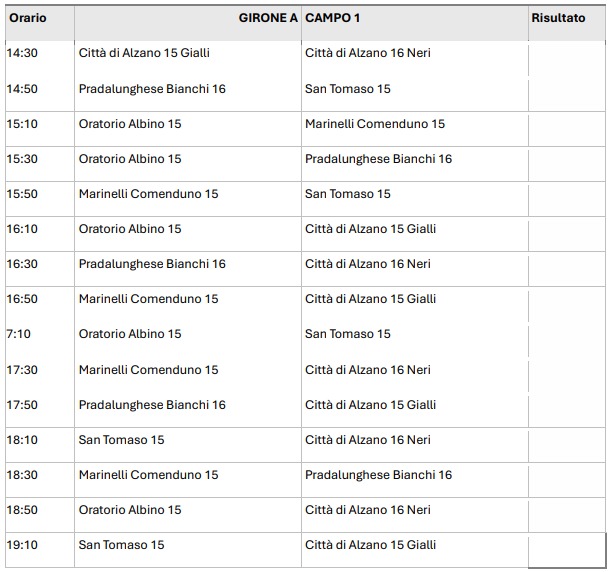Select Città di Alzano 16 Neri at 16:30
This screenshot has width=610, height=572.
point(368,264)
